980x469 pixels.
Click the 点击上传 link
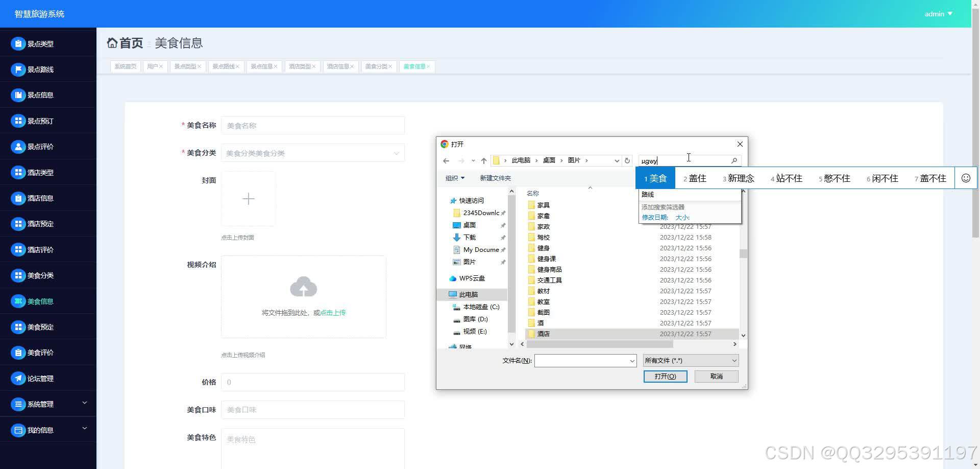tap(333, 313)
